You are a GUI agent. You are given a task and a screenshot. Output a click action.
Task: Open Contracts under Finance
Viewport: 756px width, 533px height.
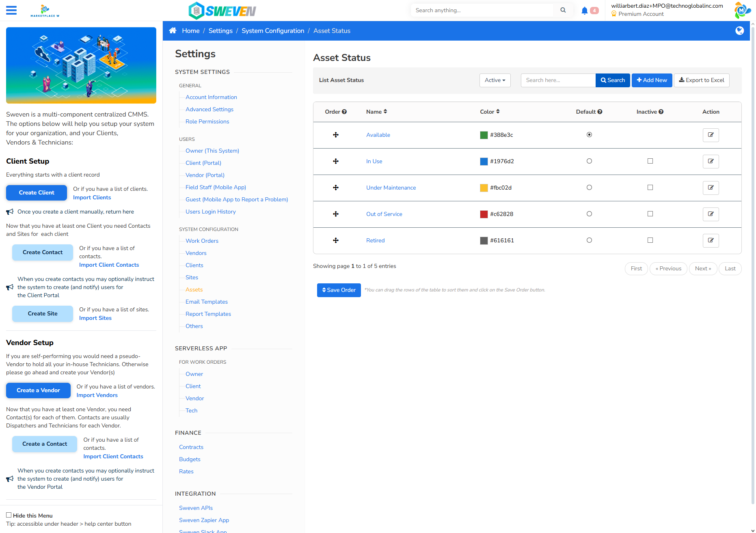[x=191, y=447]
